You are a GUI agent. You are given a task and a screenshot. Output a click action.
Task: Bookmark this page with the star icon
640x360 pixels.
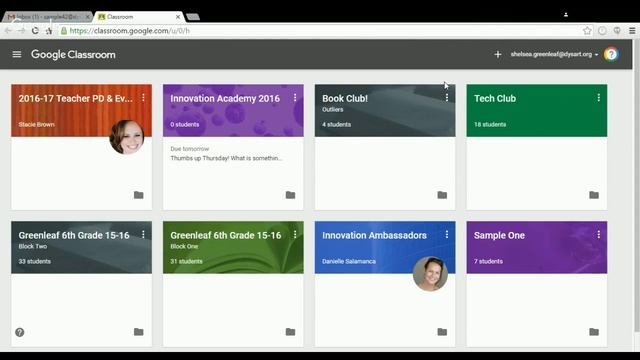click(587, 31)
